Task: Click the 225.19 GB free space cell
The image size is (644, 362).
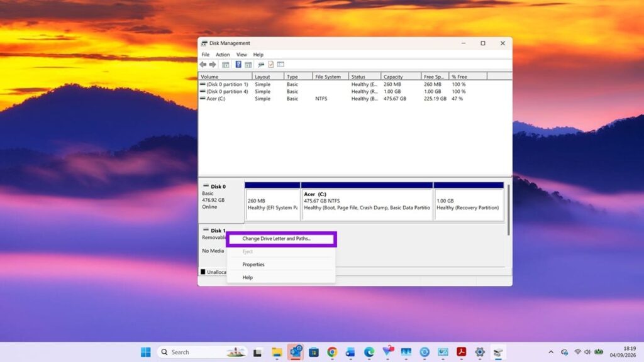Action: coord(435,99)
